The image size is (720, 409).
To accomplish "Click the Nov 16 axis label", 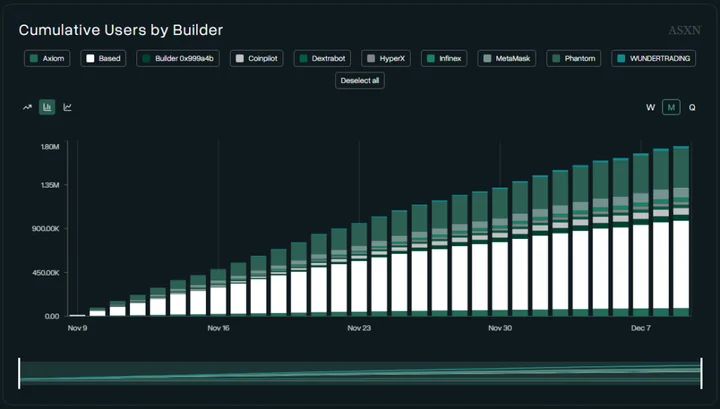I will [x=218, y=328].
